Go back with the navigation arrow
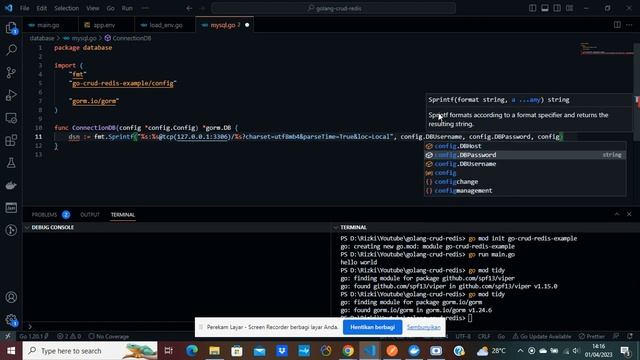The width and height of the screenshot is (640, 360). point(189,8)
